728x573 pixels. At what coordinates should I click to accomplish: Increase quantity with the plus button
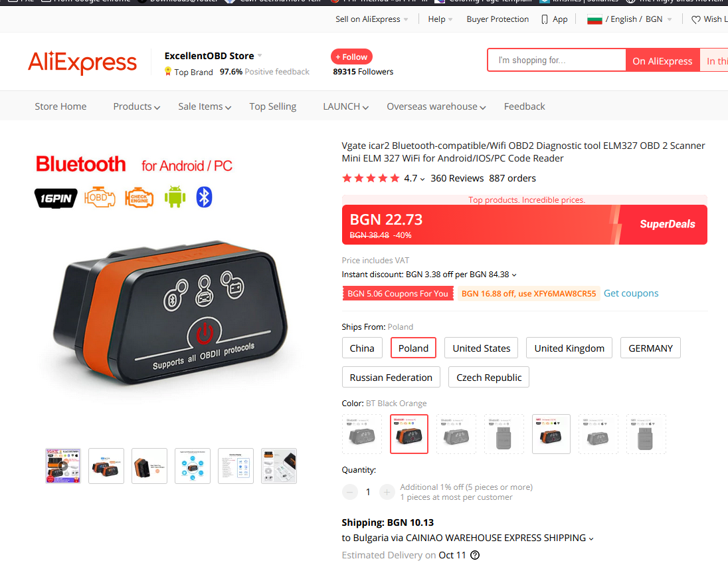click(x=387, y=492)
